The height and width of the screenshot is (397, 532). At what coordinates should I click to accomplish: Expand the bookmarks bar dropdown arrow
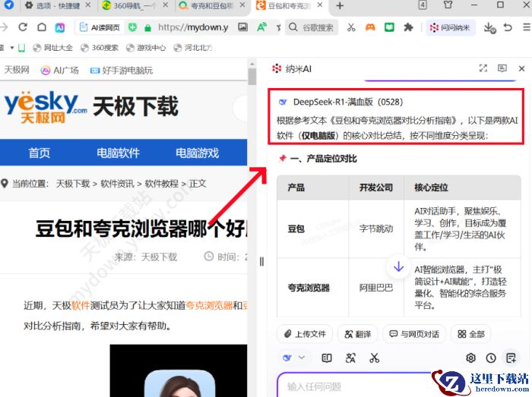pyautogui.click(x=12, y=48)
